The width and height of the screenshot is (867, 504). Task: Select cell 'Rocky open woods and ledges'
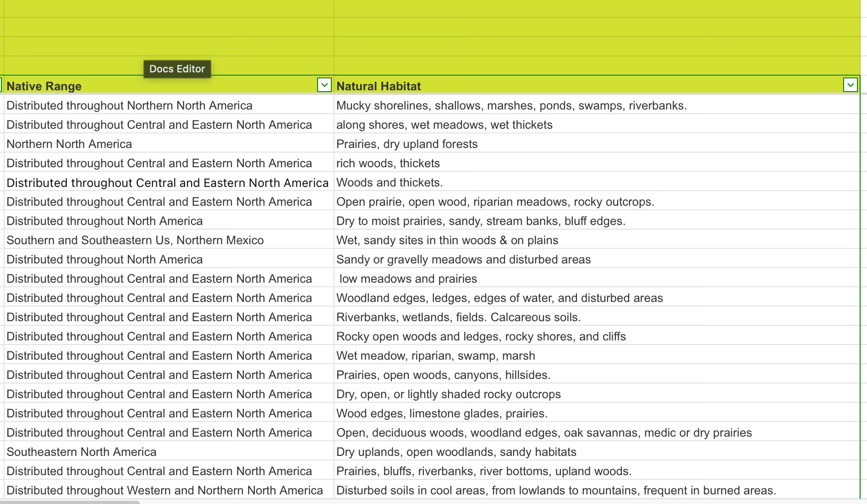(x=597, y=336)
